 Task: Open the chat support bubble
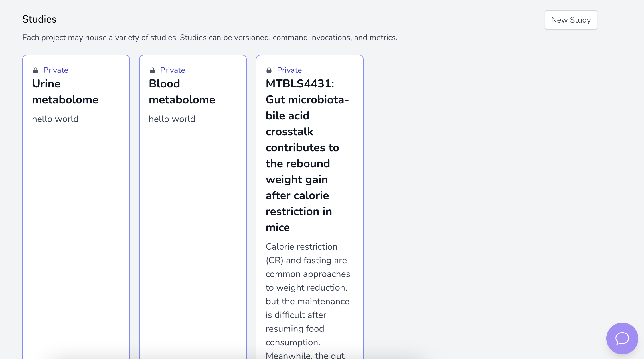(622, 338)
